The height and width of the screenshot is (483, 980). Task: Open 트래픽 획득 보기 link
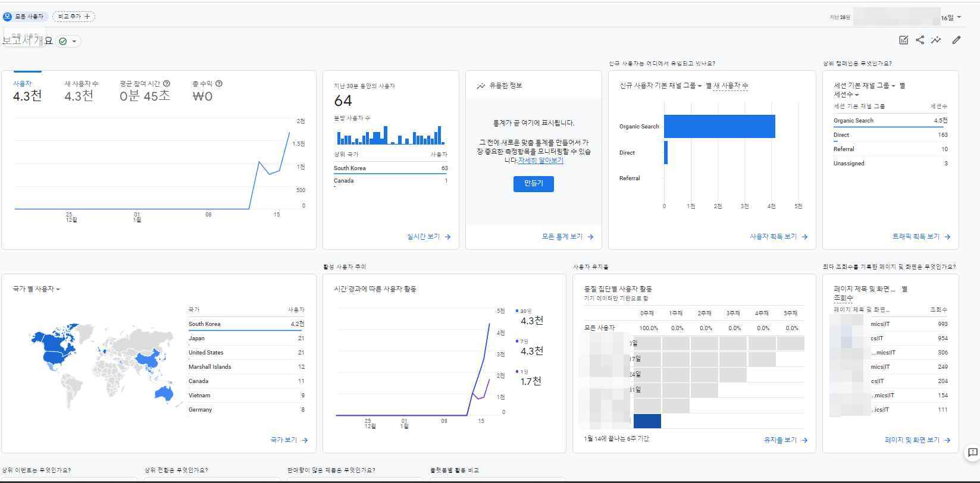[922, 237]
